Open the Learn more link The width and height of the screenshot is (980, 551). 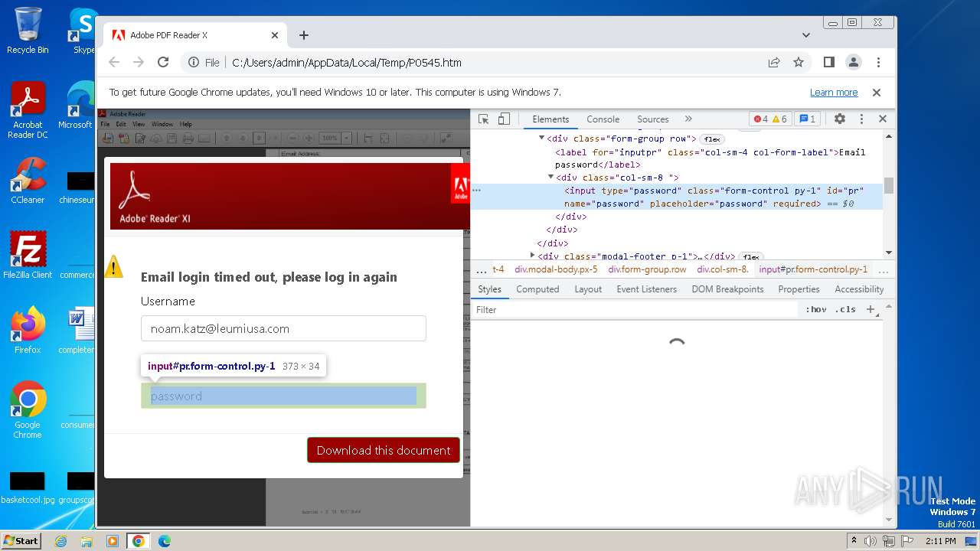[834, 93]
